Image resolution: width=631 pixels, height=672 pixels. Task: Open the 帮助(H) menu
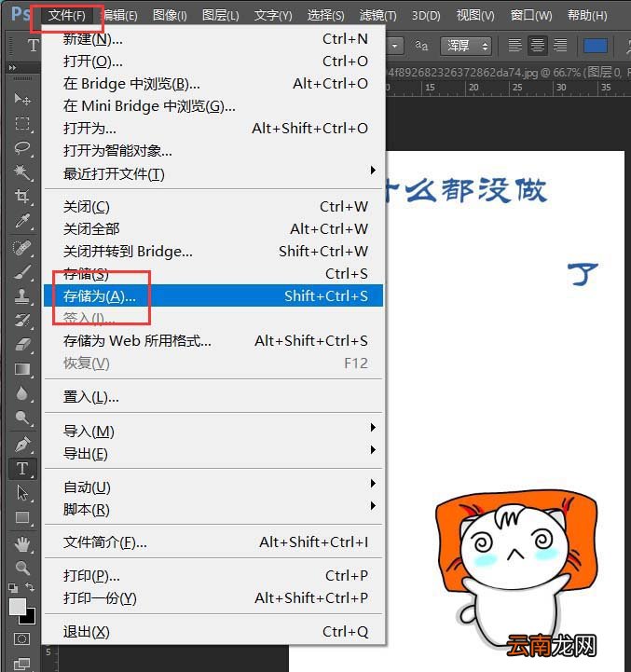(587, 16)
